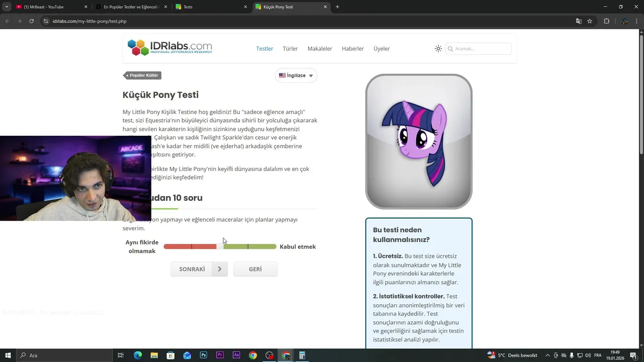Image resolution: width=644 pixels, height=362 pixels.
Task: Click the Twilight Sparkle character image
Action: click(419, 142)
